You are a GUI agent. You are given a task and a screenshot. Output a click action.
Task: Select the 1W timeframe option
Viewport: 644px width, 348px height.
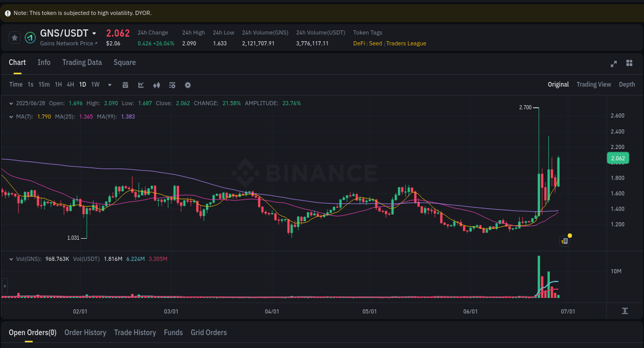95,85
